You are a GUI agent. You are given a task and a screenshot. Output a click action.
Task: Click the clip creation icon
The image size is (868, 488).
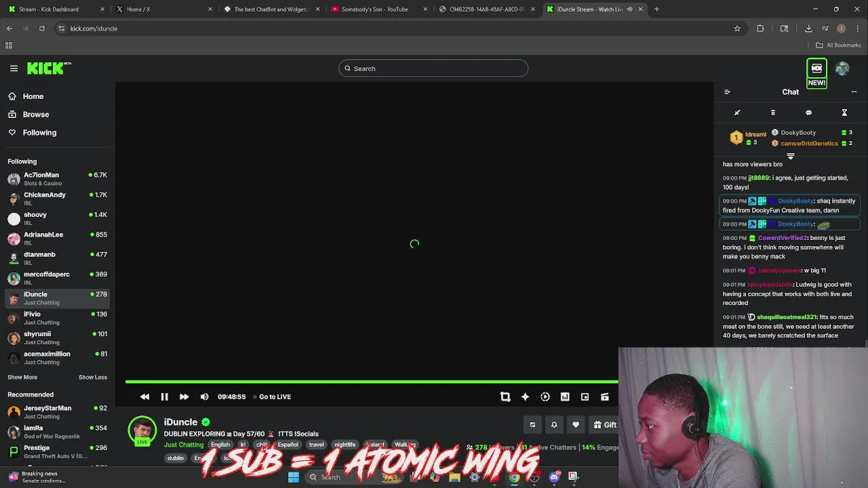click(505, 396)
